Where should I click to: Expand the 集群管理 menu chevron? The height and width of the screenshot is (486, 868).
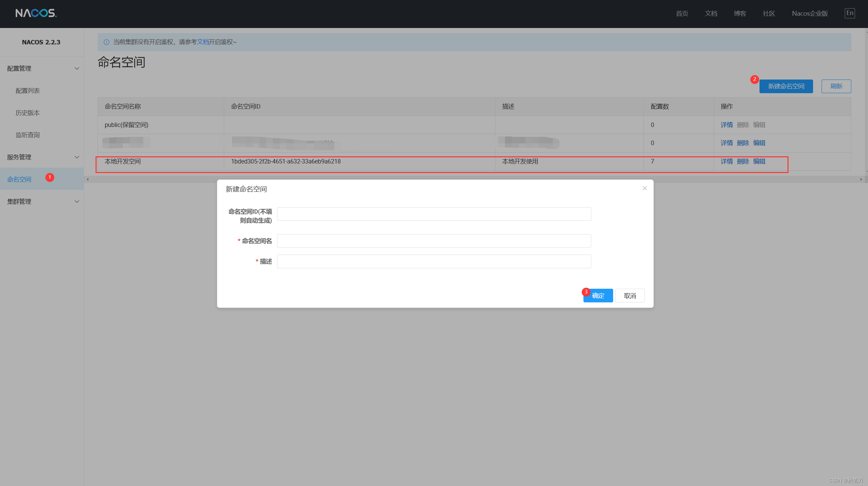coord(77,202)
